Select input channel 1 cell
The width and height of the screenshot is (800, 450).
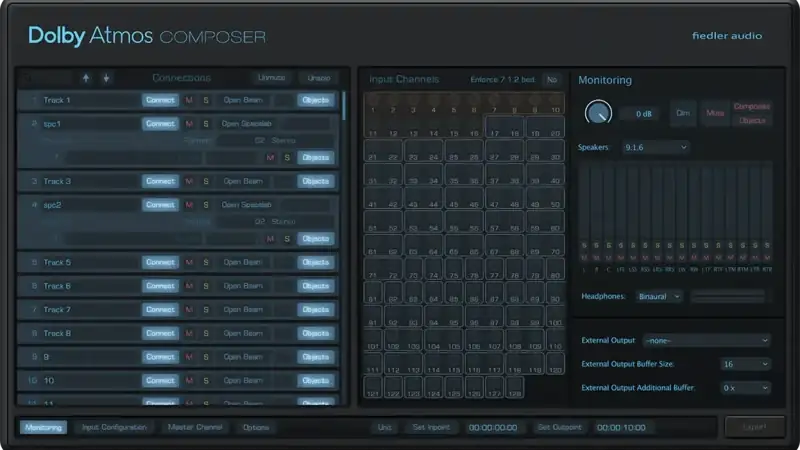tap(373, 104)
